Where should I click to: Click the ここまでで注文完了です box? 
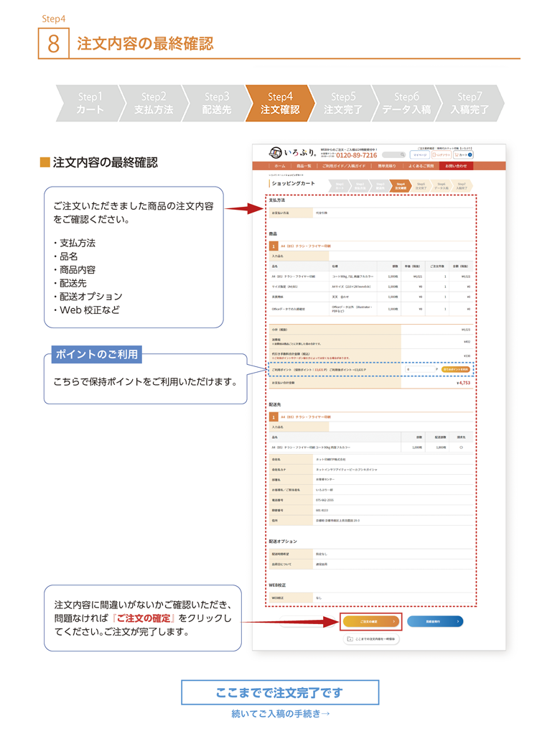click(280, 692)
